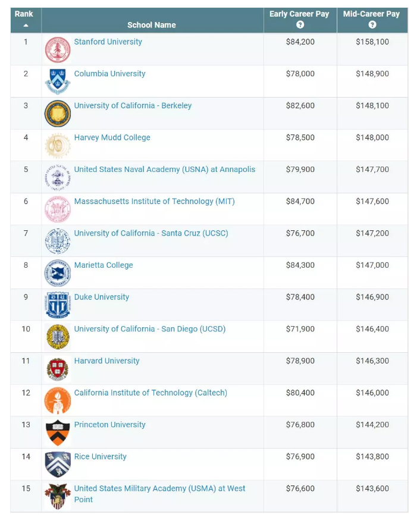
Task: Click the Duke University crest logo
Action: tap(58, 305)
